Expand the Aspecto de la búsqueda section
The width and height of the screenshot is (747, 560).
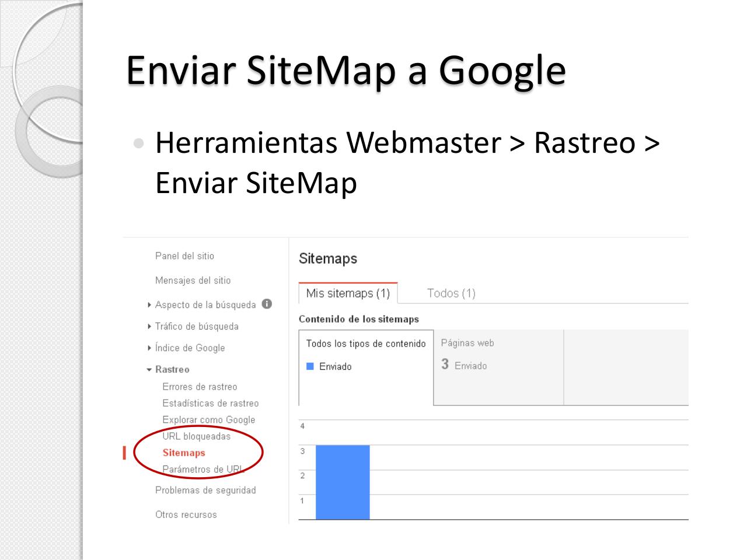pos(205,304)
